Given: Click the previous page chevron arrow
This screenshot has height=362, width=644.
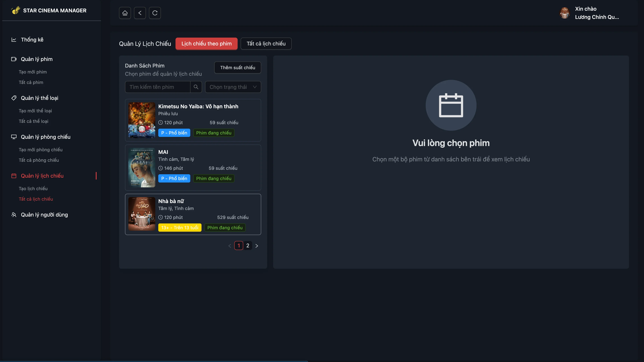Looking at the screenshot, I should pos(230,246).
